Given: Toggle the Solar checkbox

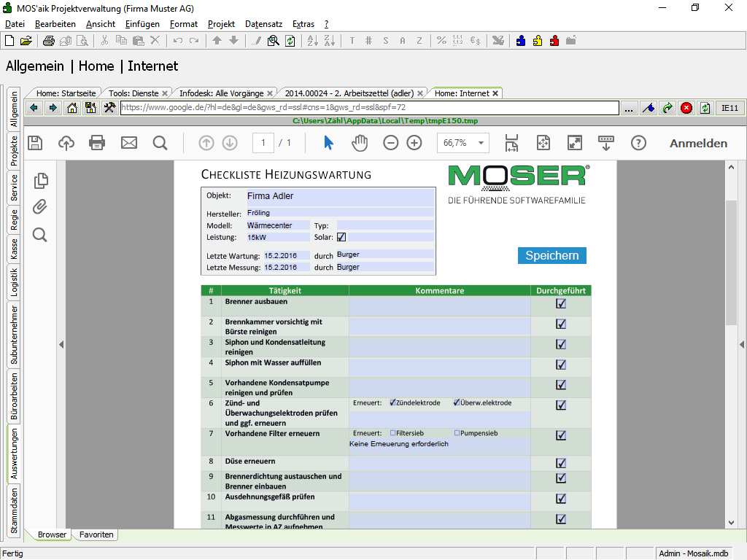Looking at the screenshot, I should pyautogui.click(x=341, y=237).
